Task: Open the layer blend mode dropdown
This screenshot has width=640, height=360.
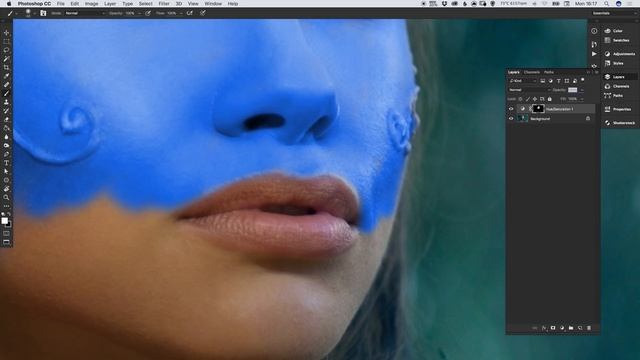Action: click(529, 90)
